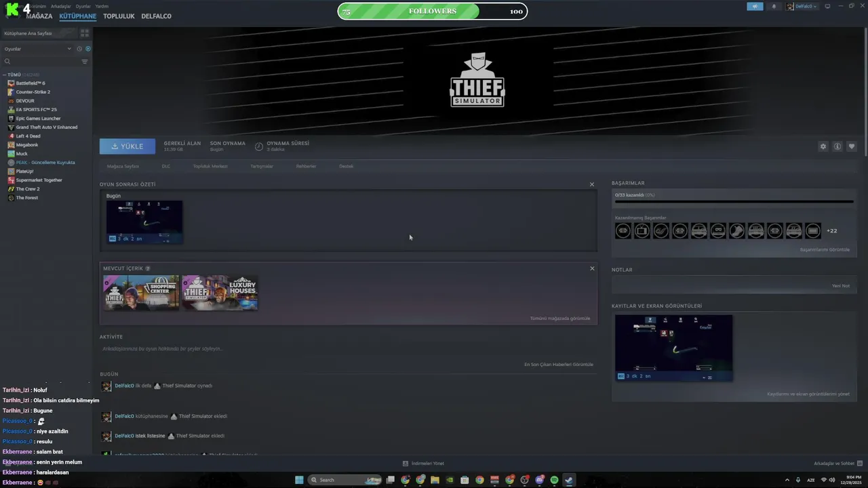Show hidden system tray icons chevron
The image size is (868, 488).
point(787,480)
